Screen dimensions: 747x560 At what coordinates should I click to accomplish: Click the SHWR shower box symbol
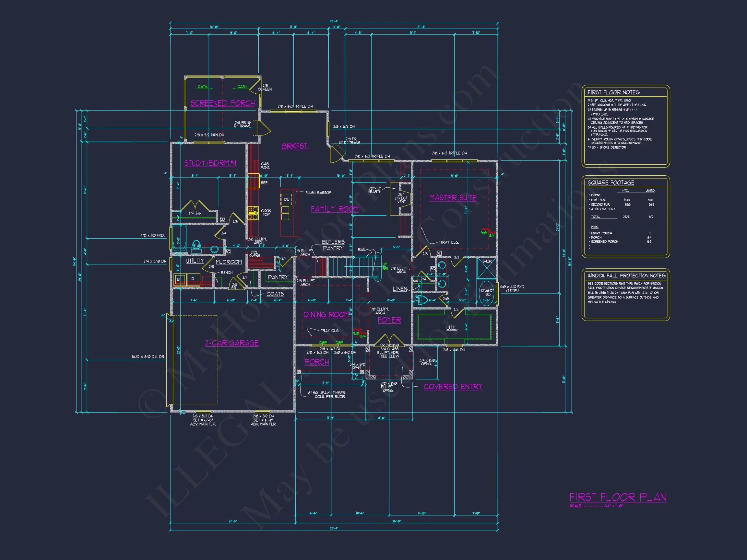click(487, 269)
